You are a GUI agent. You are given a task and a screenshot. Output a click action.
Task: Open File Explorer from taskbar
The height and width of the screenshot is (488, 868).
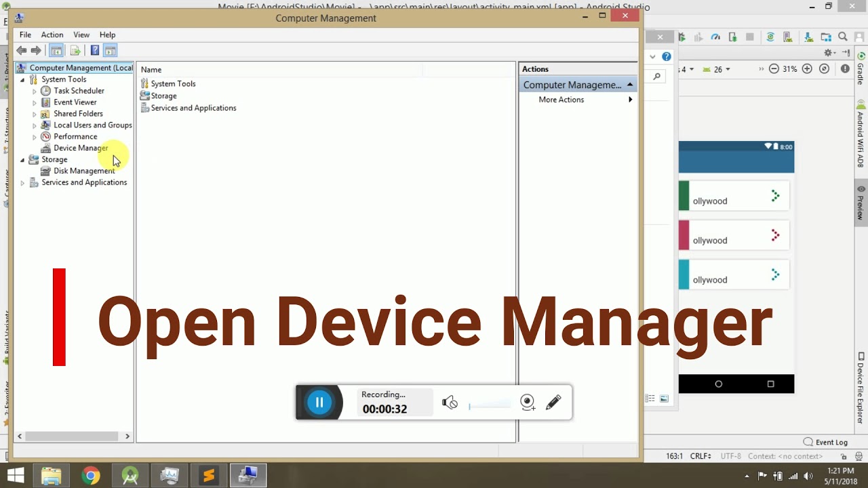[x=51, y=476]
